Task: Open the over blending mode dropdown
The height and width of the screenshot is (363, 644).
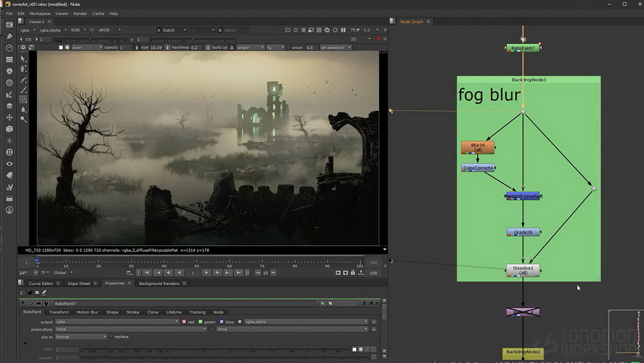Action: point(87,47)
